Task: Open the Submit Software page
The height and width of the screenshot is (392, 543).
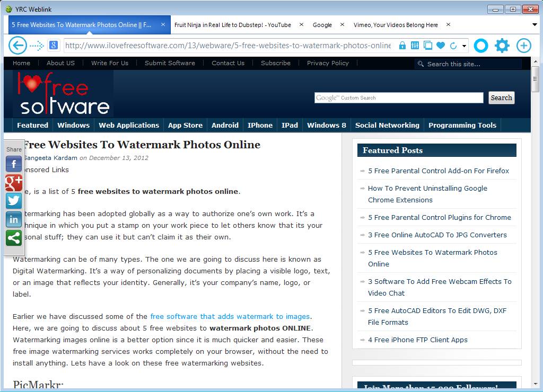Action: coord(170,63)
